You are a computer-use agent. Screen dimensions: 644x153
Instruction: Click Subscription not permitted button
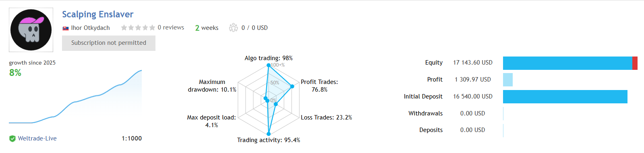[109, 43]
